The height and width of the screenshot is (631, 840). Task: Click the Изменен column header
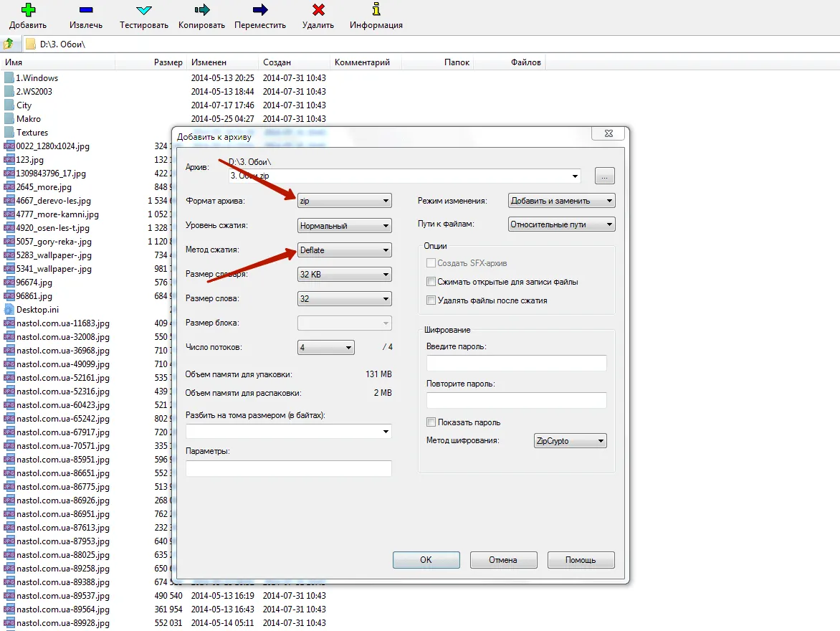coord(222,62)
